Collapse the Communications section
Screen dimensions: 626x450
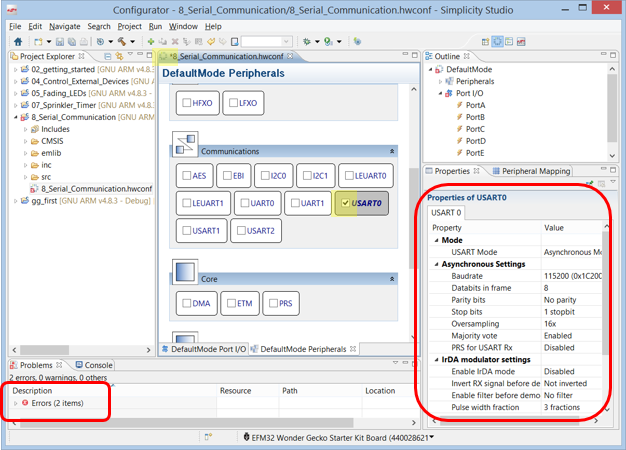[x=392, y=151]
